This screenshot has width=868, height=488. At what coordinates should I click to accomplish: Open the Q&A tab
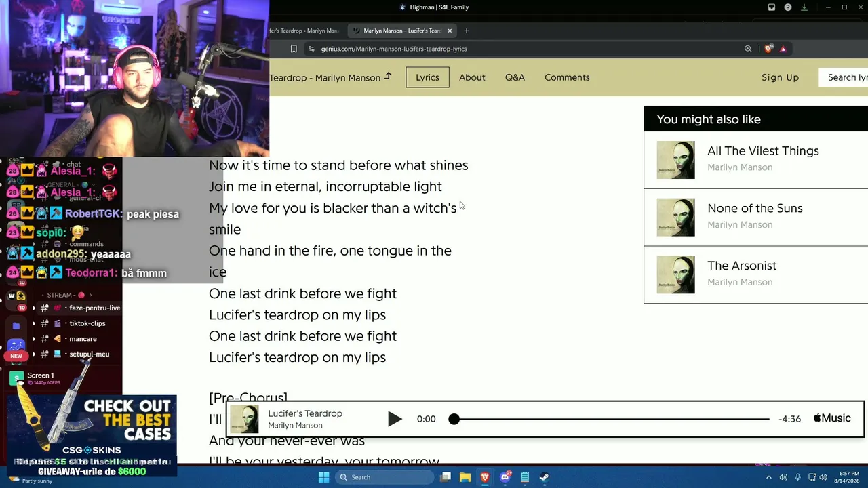515,77
